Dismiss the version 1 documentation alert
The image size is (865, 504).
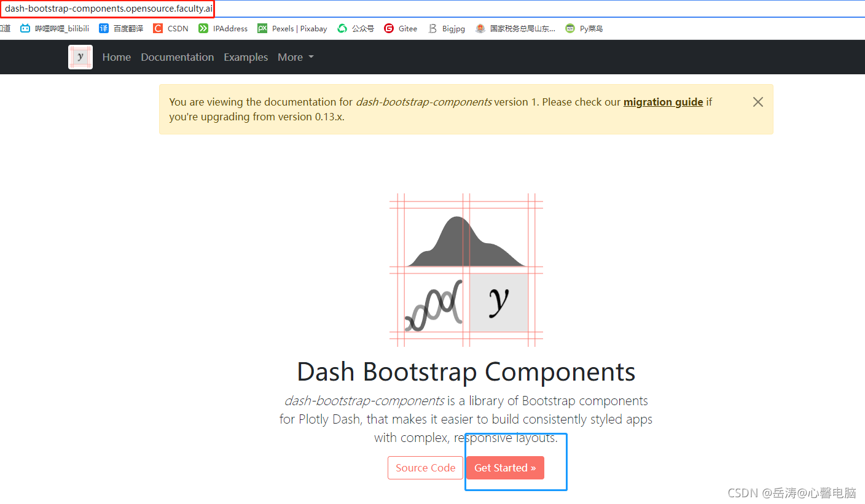click(757, 102)
